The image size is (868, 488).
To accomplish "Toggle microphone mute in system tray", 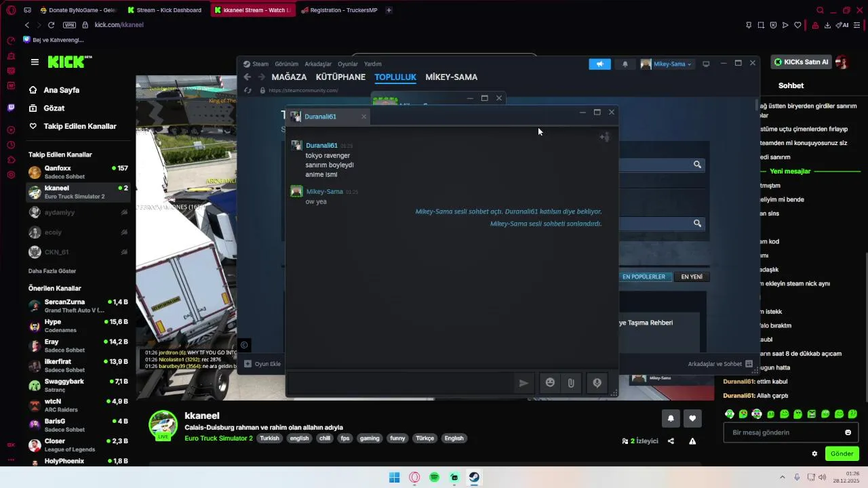I will pos(797,477).
